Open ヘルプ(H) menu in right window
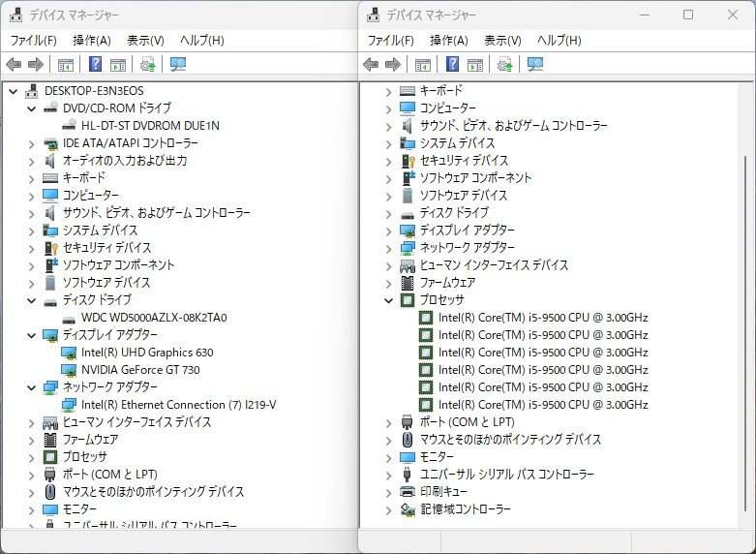 (x=559, y=41)
